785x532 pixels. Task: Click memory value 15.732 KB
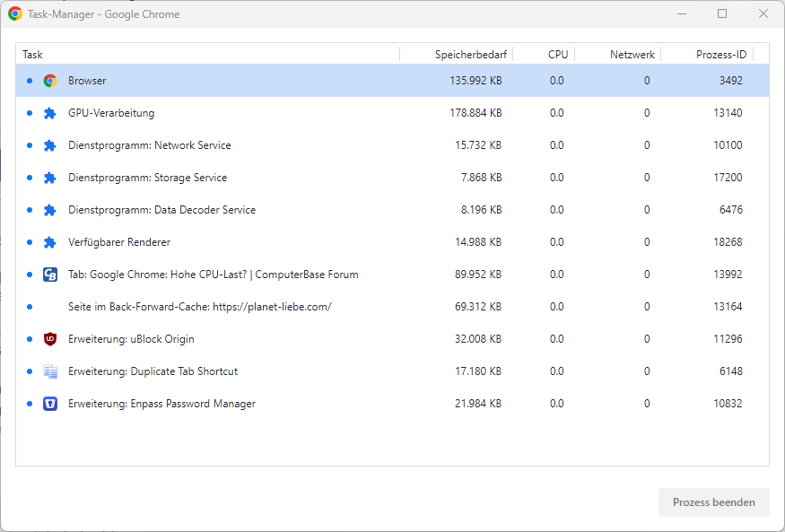pyautogui.click(x=478, y=145)
